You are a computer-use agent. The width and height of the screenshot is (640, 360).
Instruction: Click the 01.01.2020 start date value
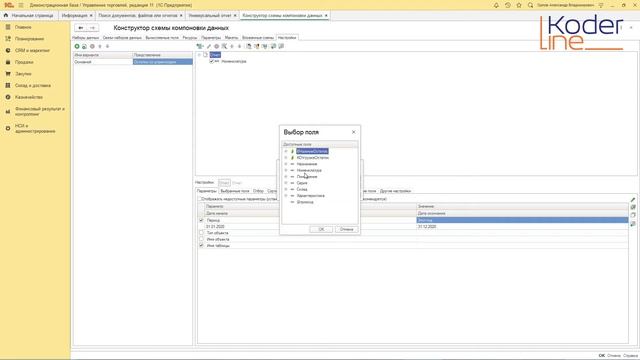215,227
